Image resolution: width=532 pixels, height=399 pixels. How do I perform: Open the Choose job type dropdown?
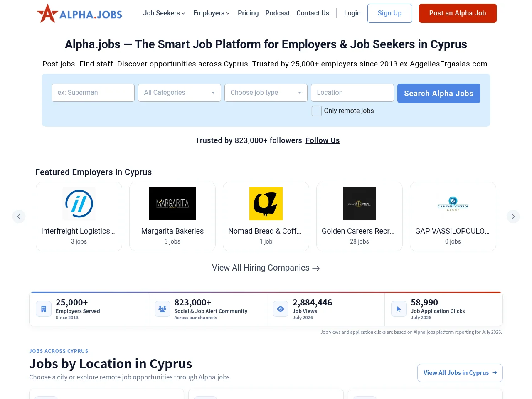[266, 93]
